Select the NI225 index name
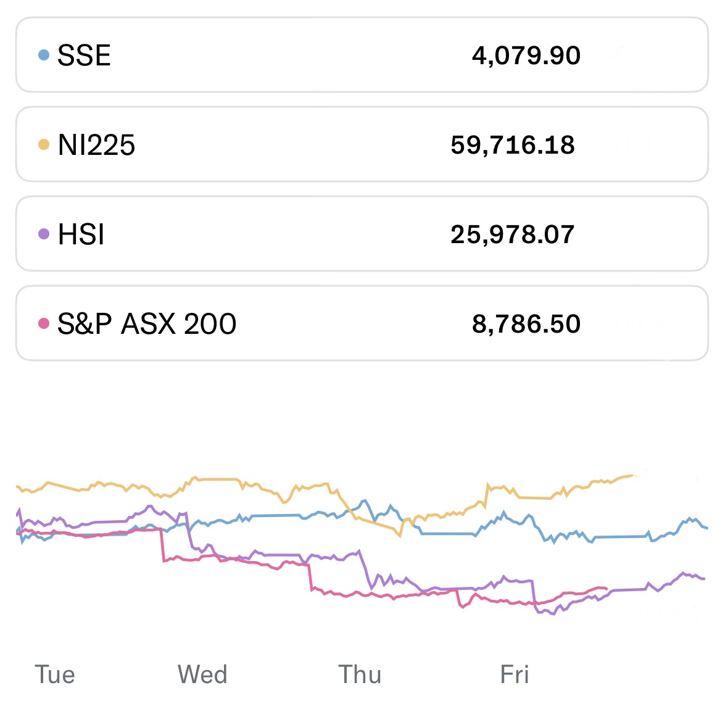The height and width of the screenshot is (701, 728). 96,145
